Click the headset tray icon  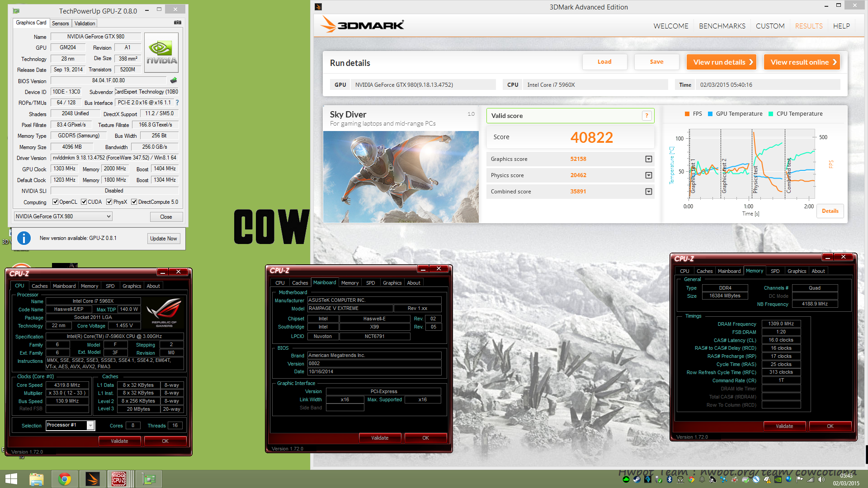680,479
